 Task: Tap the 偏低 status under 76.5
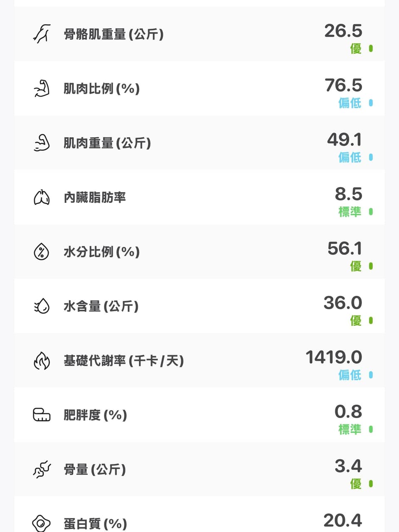[350, 103]
